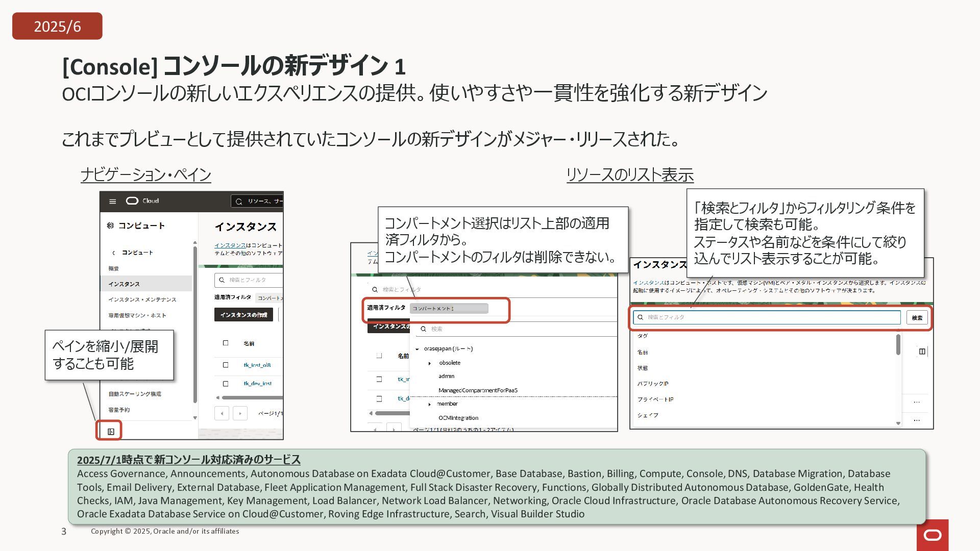This screenshot has width=980, height=551.
Task: Select シェイプ in the filter suggestion list
Action: (647, 415)
